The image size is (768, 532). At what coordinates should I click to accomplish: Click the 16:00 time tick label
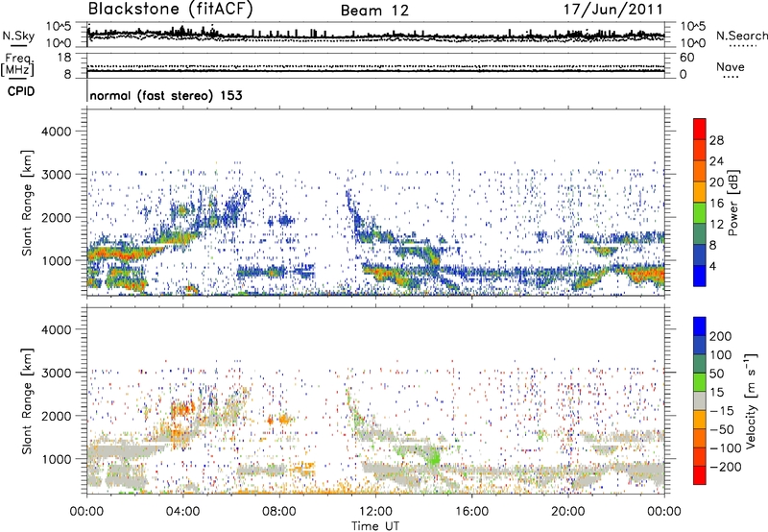coord(471,512)
